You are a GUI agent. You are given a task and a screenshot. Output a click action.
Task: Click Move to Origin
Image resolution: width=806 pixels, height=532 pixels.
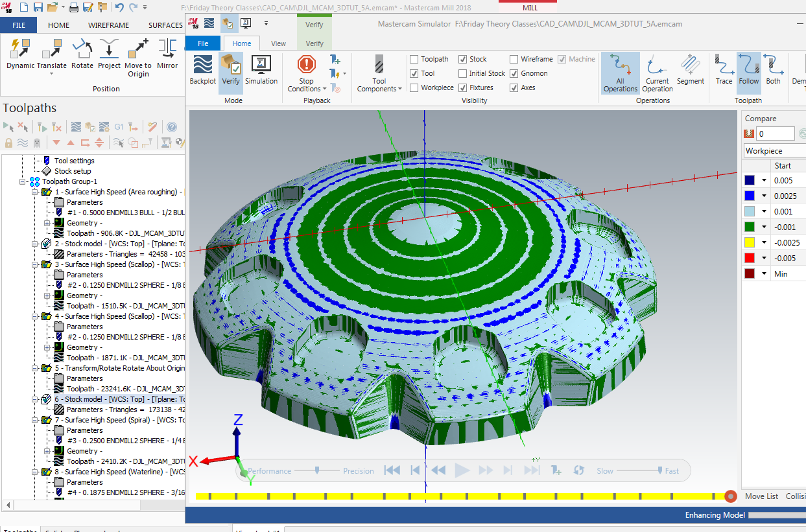pos(138,58)
